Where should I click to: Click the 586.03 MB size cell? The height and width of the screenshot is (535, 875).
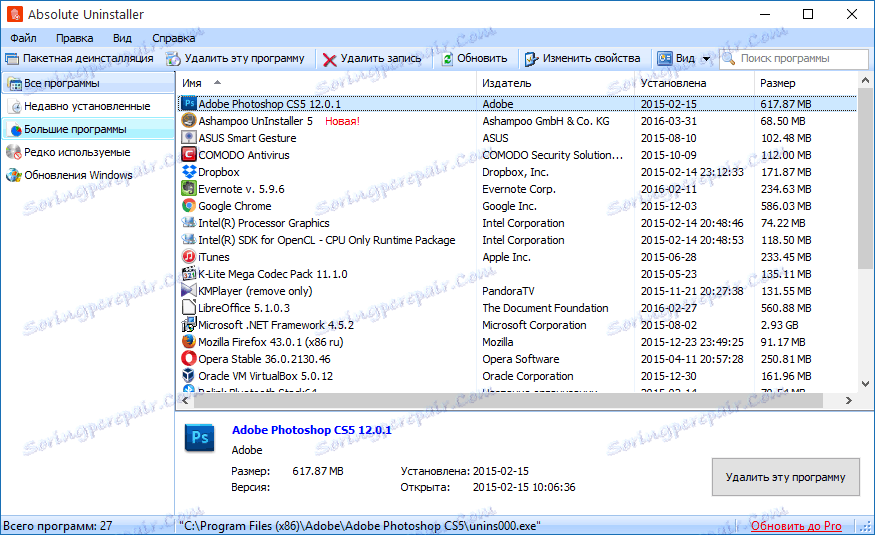coord(786,206)
